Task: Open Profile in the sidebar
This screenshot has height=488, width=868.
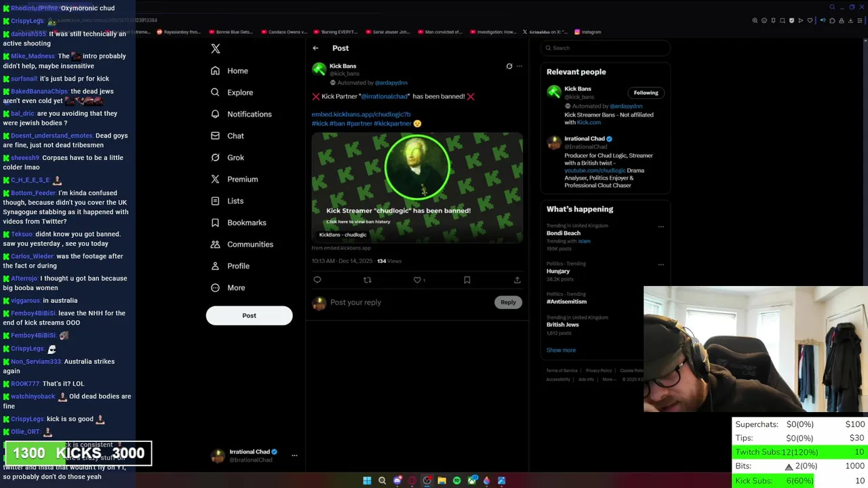Action: [230, 266]
